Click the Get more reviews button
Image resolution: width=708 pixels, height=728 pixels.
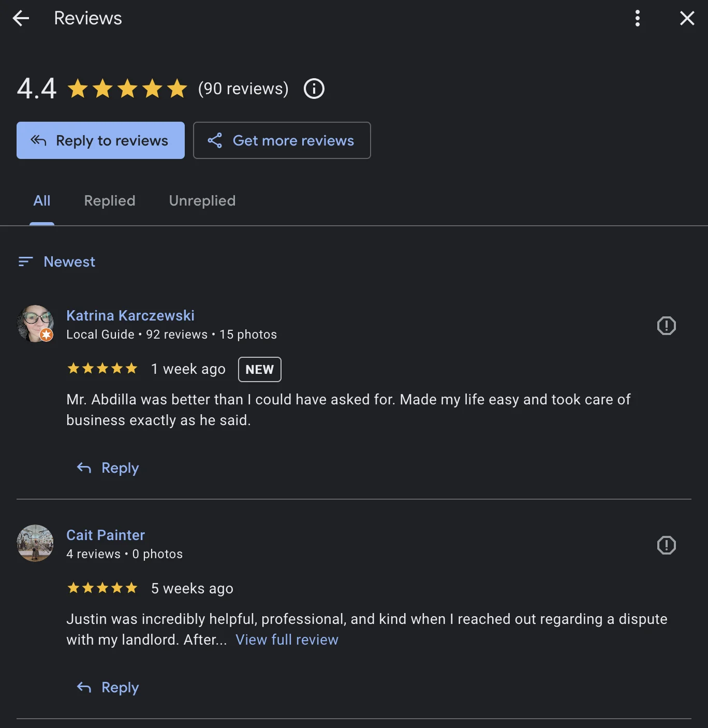coord(282,140)
